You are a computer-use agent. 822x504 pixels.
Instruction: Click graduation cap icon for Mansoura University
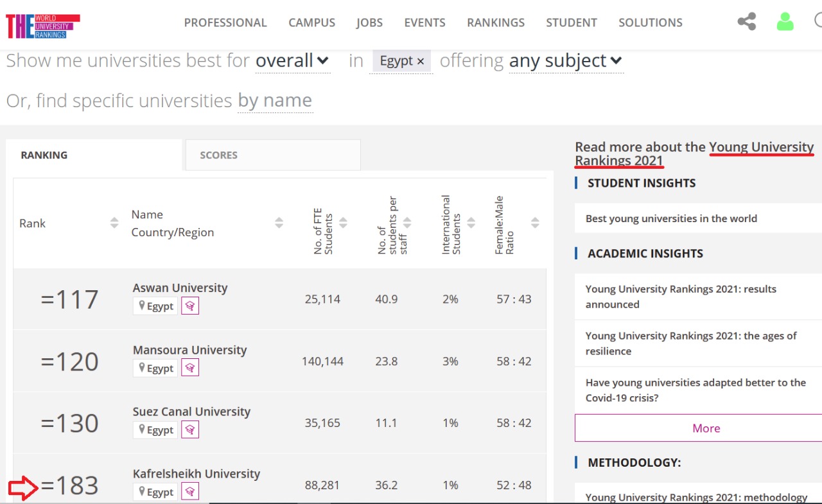pyautogui.click(x=189, y=368)
